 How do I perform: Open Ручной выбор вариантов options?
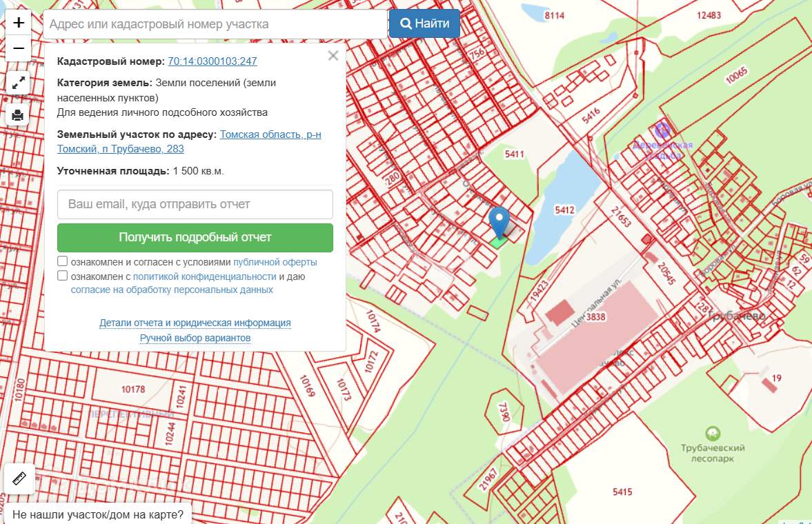click(195, 339)
